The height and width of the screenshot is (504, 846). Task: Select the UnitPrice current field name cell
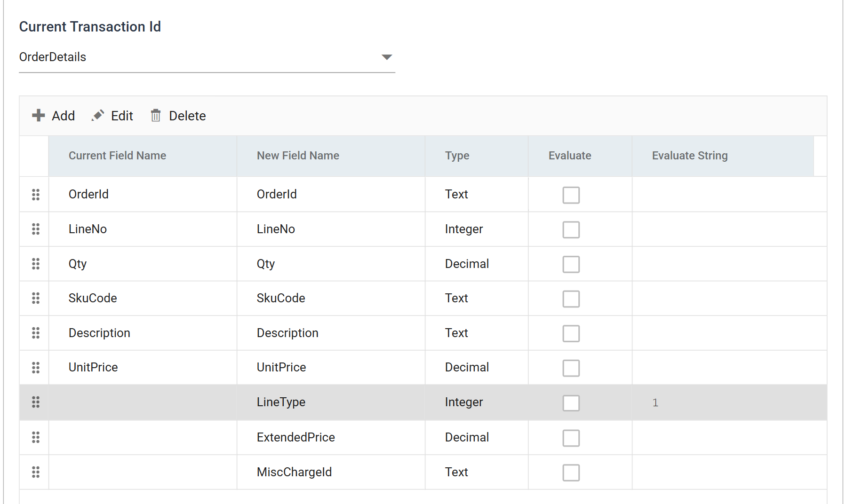coord(143,367)
